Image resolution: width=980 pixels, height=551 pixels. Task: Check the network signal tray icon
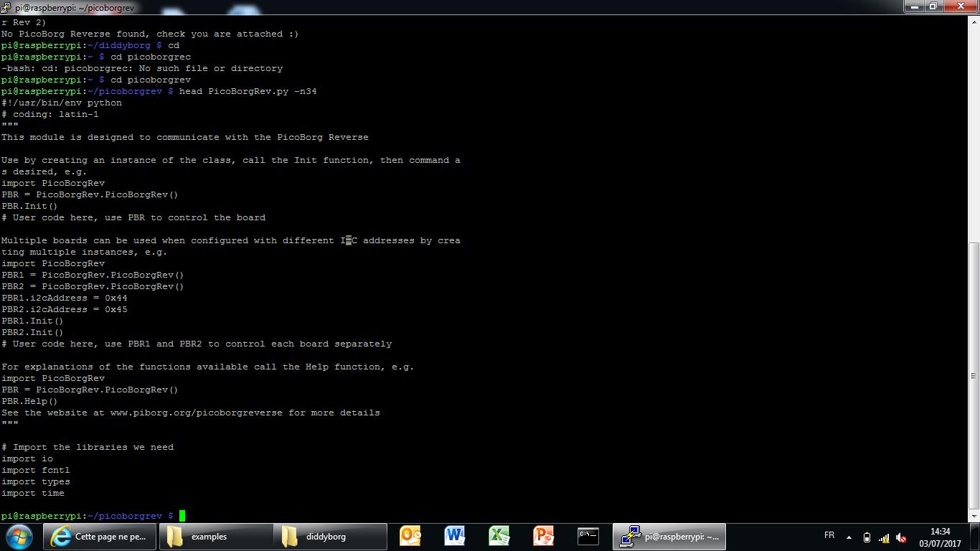coord(884,537)
